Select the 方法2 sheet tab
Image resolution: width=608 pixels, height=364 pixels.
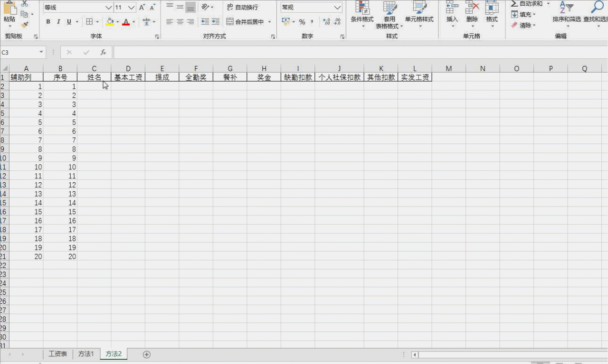click(x=114, y=354)
